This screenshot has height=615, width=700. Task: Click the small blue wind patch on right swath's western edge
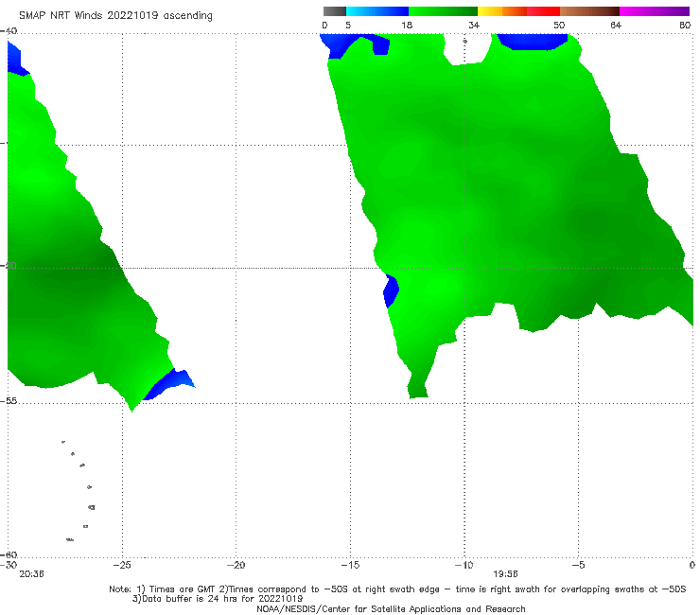(391, 290)
